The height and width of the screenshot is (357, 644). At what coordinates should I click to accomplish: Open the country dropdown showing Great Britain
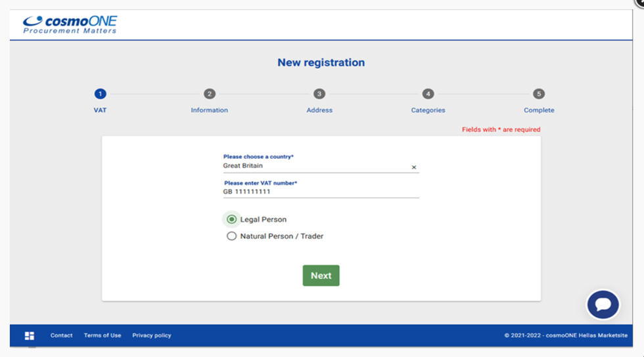pyautogui.click(x=314, y=166)
